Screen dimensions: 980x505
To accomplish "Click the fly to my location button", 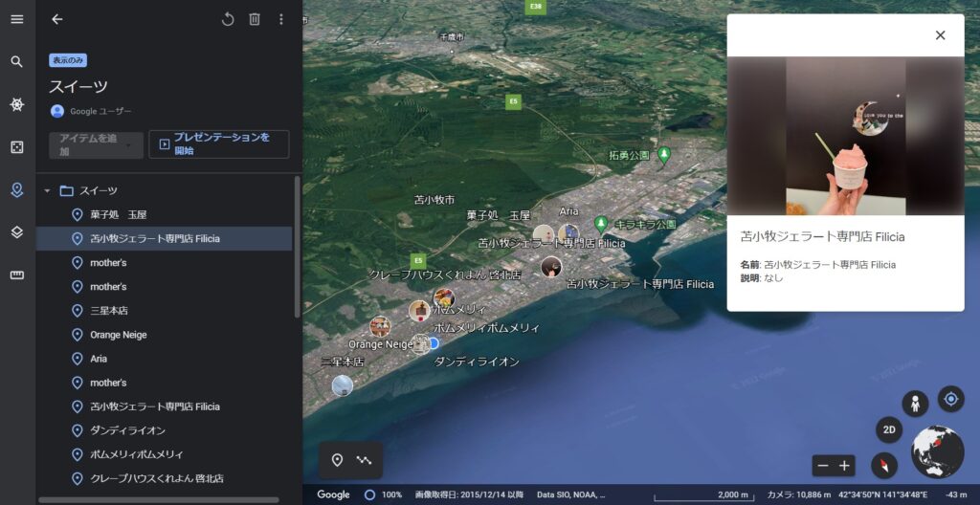I will (950, 398).
